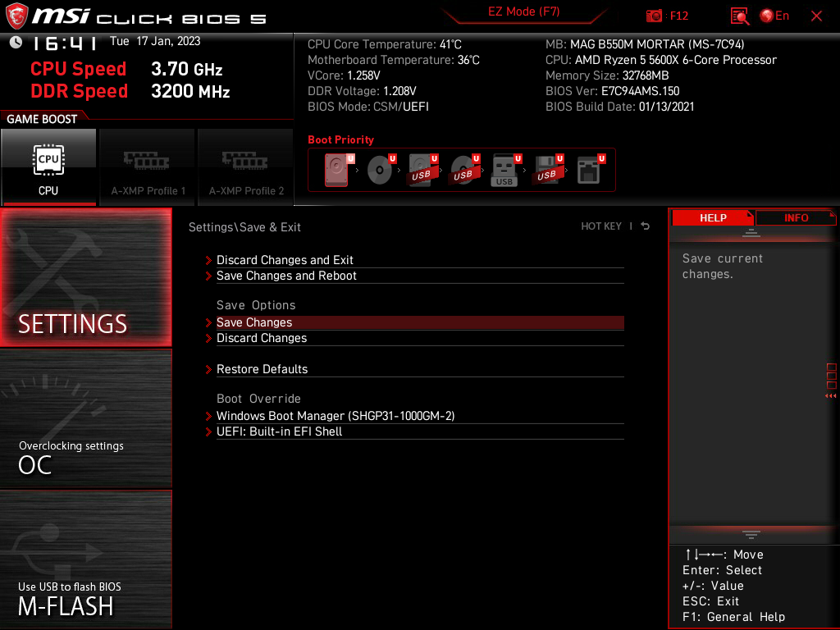Boot override to UEFI Built-in EFI Shell
840x630 pixels.
click(420, 431)
